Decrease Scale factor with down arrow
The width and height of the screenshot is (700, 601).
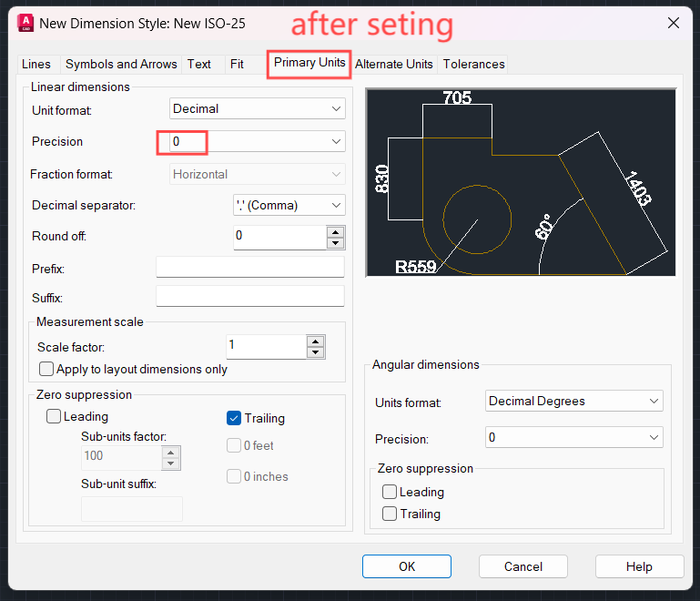[316, 352]
